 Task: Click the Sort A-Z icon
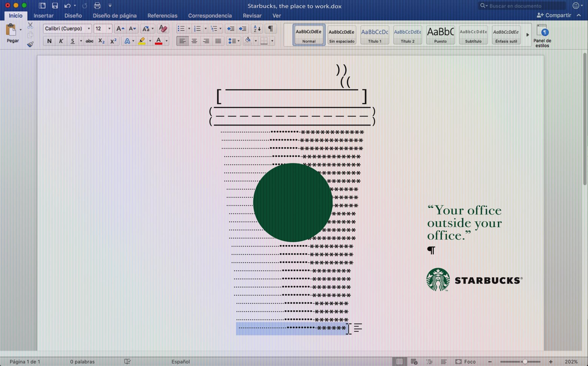coord(257,29)
